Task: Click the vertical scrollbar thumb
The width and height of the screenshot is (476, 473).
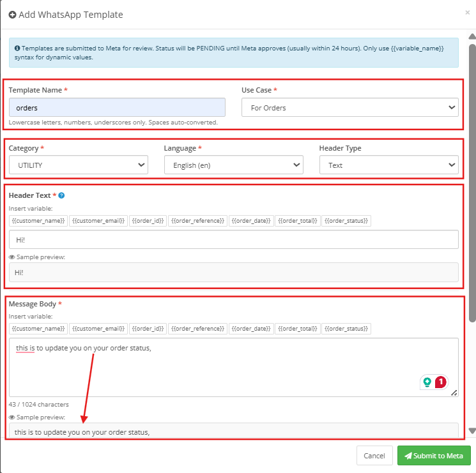Action: coord(472,183)
